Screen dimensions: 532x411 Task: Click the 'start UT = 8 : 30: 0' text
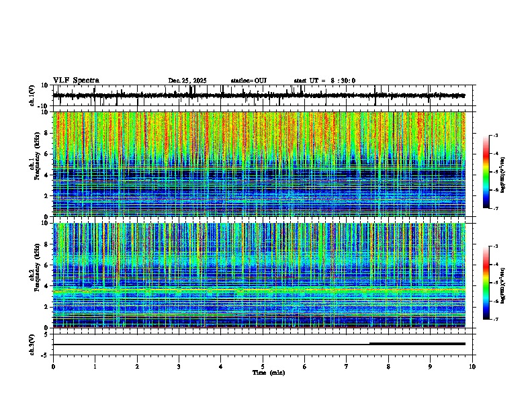coord(324,81)
